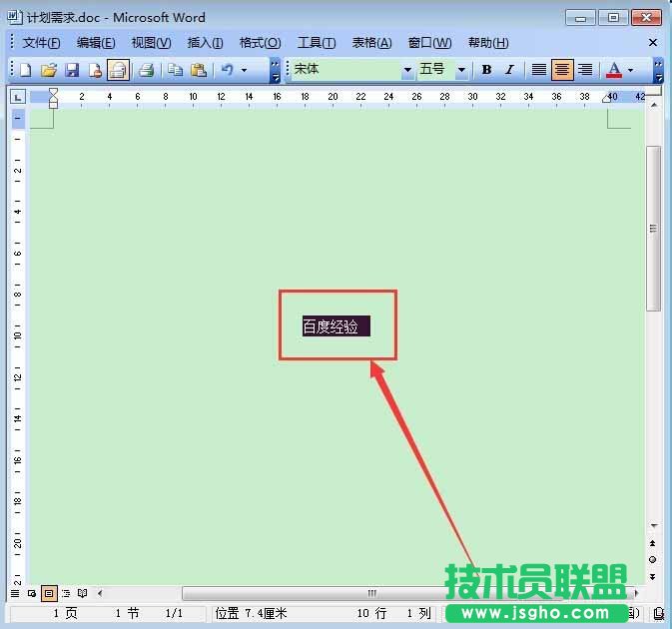Click the Word document icon in title bar

pyautogui.click(x=15, y=18)
